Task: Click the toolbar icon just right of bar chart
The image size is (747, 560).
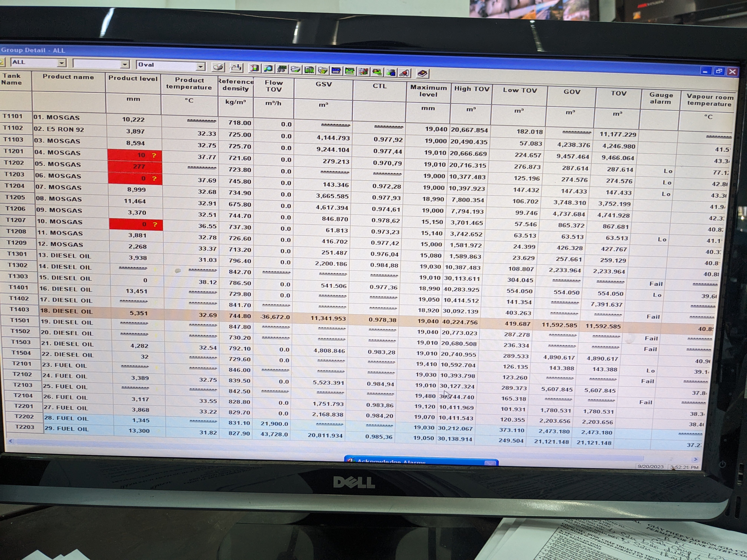Action: (323, 70)
